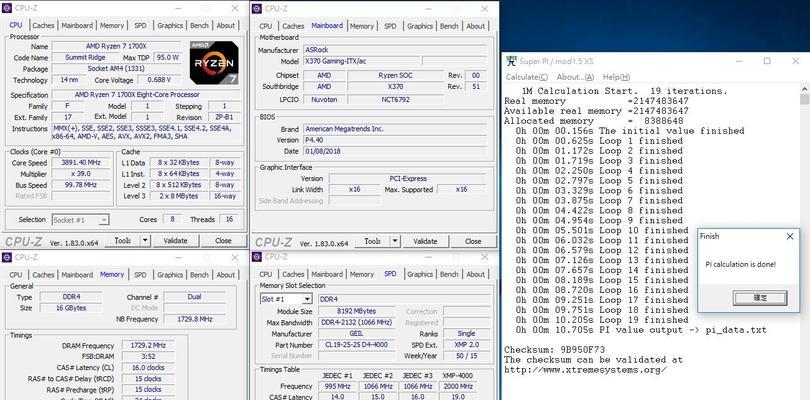Click the Multiplier value x 39.0
810x400 pixels.
81,174
